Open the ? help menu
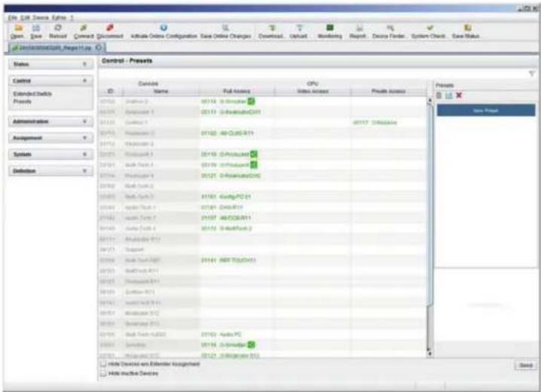 [x=72, y=17]
